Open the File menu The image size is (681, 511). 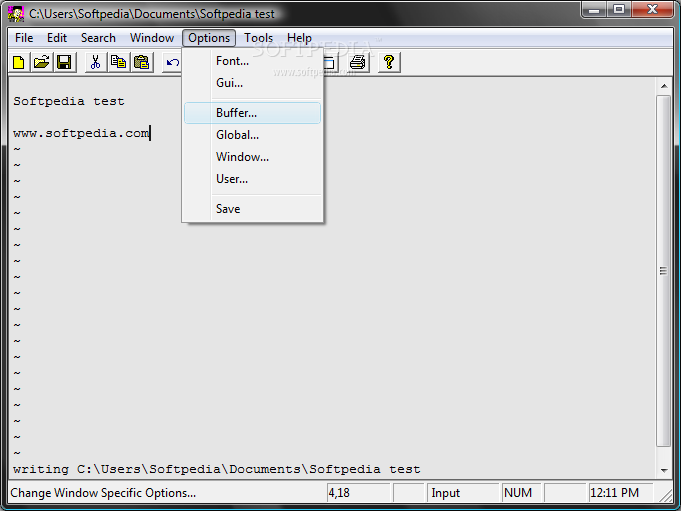(x=24, y=38)
